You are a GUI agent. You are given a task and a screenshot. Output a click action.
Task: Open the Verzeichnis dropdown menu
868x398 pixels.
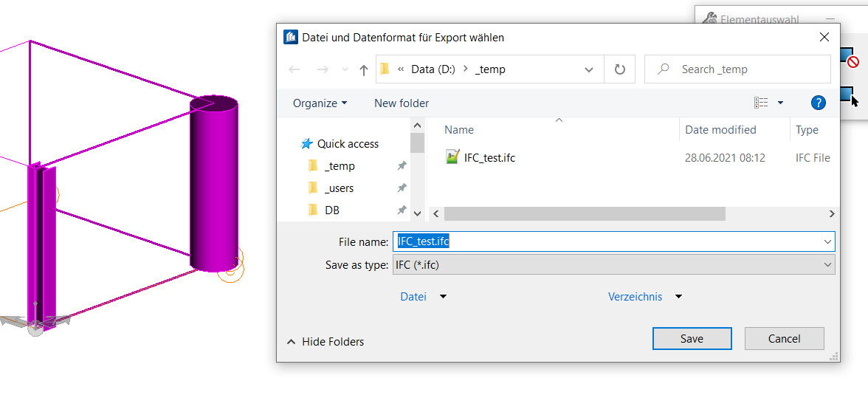[678, 297]
